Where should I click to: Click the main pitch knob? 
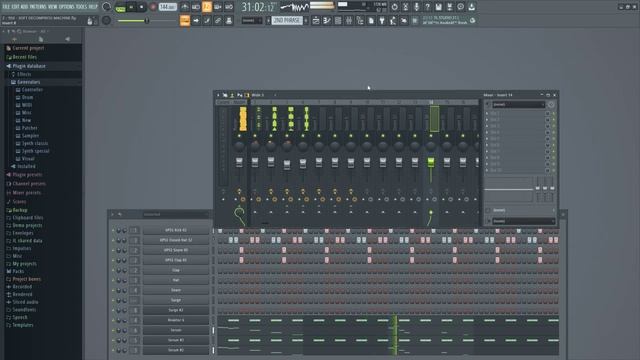[106, 20]
